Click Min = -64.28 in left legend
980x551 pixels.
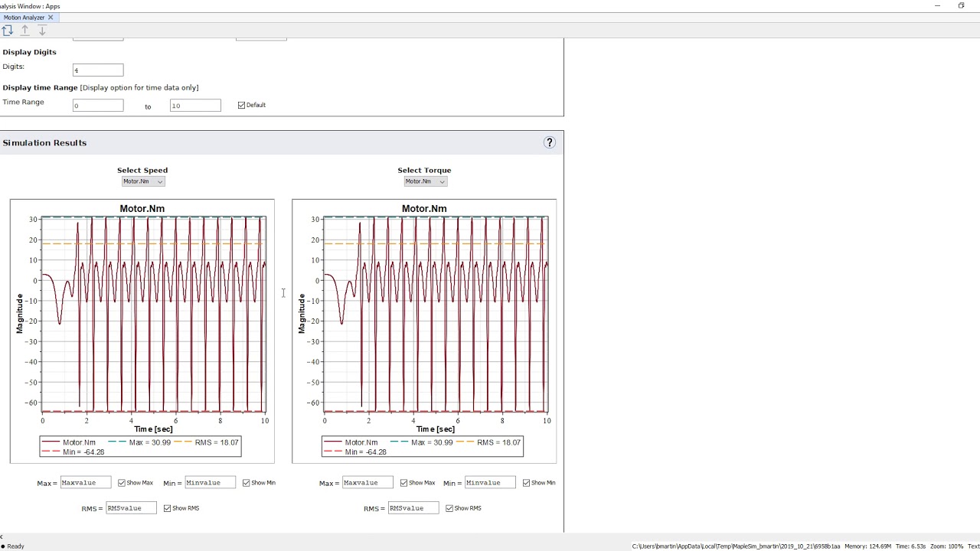pos(85,452)
